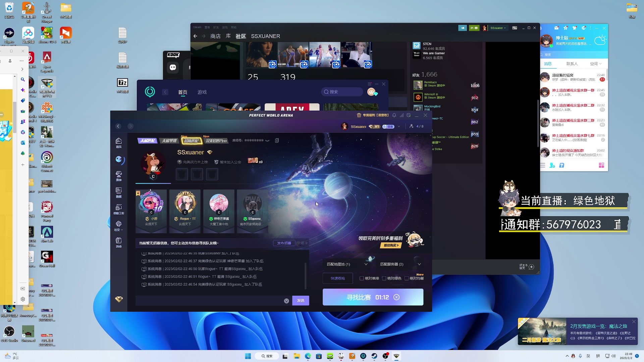Open emoji picker in team chat

click(x=286, y=301)
